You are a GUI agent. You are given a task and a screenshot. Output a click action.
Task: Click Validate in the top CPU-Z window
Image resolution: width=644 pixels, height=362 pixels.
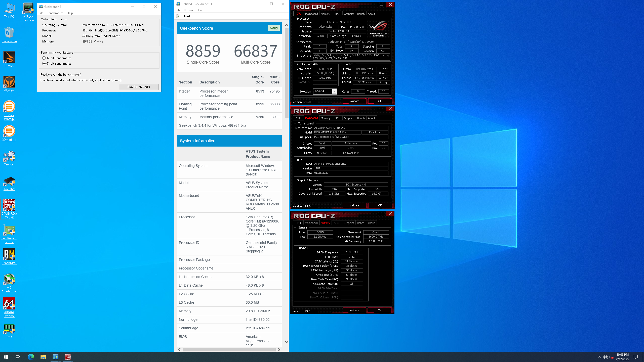354,101
